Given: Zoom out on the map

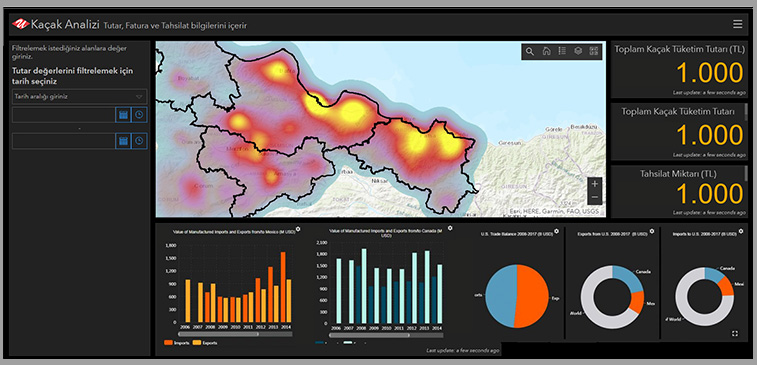Looking at the screenshot, I should pos(594,197).
